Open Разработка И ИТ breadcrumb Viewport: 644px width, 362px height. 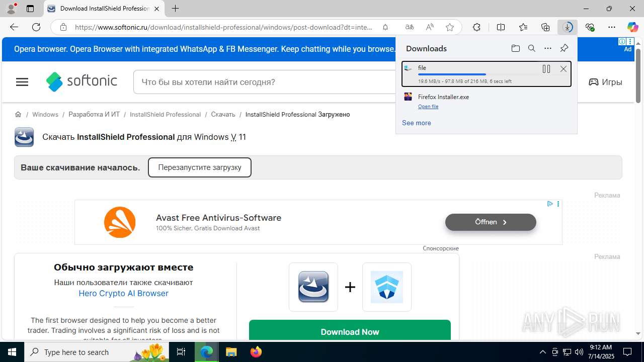[x=94, y=114]
